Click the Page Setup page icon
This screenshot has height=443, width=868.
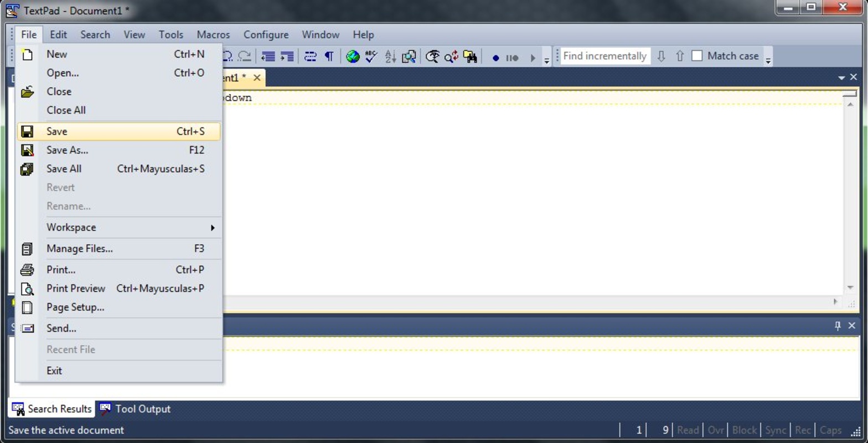pos(27,307)
